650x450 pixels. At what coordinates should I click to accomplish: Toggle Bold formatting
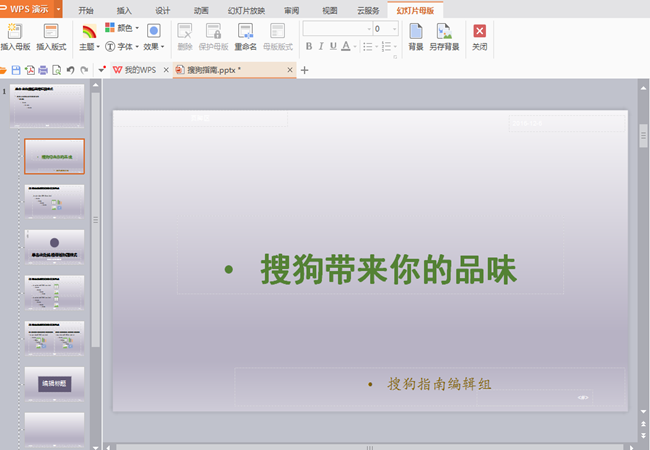(x=309, y=46)
